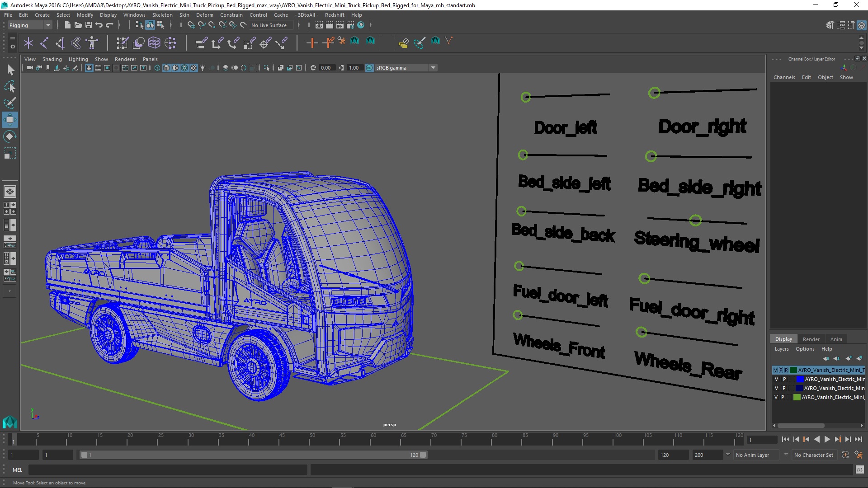Viewport: 868px width, 488px height.
Task: Click the MEL command line input
Action: click(168, 470)
